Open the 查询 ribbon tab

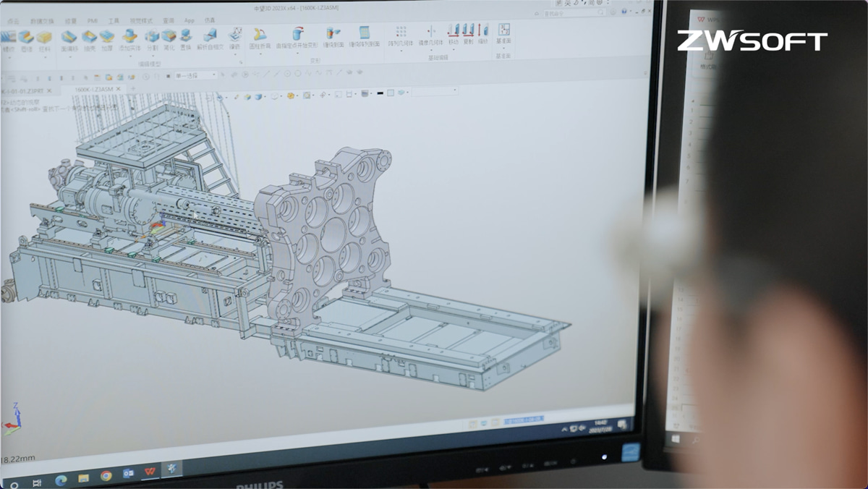click(x=169, y=20)
